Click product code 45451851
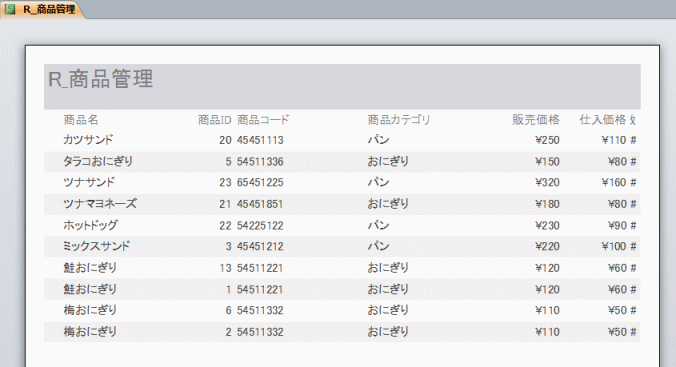Viewport: 676px width, 367px height. point(260,204)
